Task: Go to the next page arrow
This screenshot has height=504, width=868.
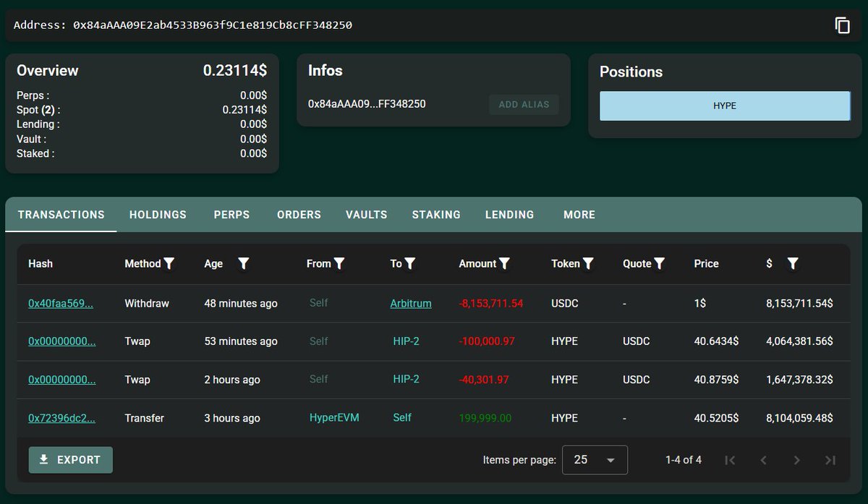Action: pos(796,460)
